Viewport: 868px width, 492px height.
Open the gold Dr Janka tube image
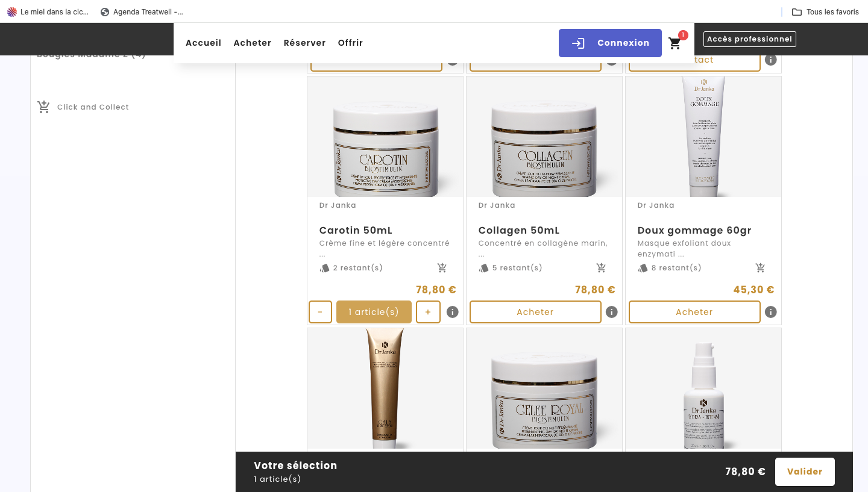385,388
